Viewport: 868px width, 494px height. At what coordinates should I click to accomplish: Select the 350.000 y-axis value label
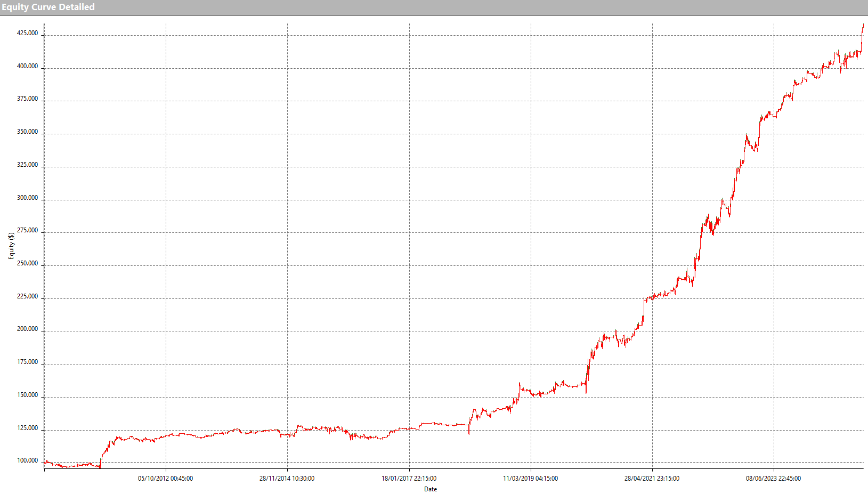tap(28, 132)
